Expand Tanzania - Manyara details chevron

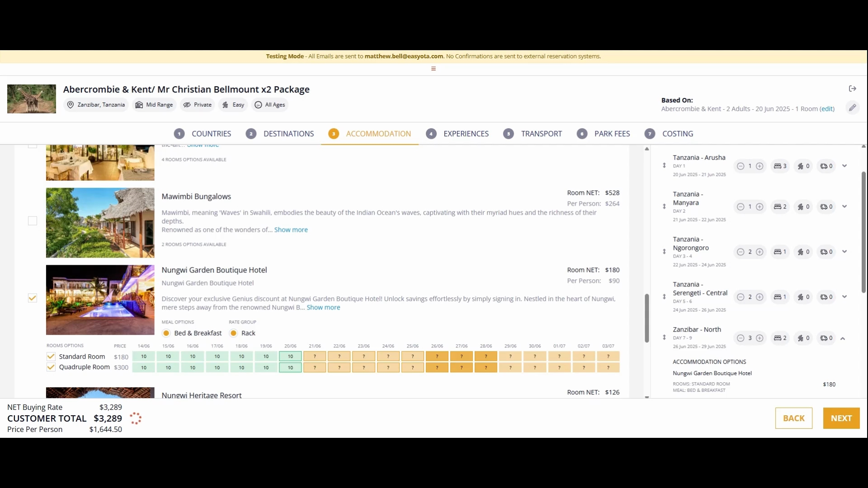point(844,206)
